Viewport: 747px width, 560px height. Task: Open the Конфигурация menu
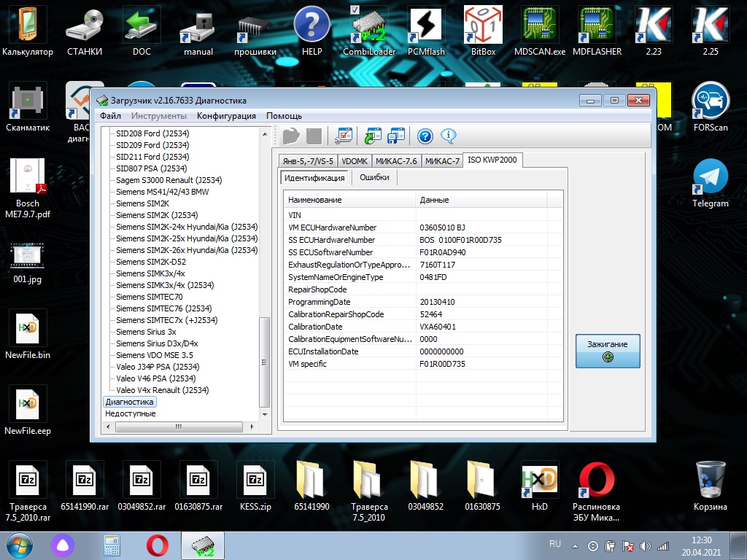tap(226, 116)
